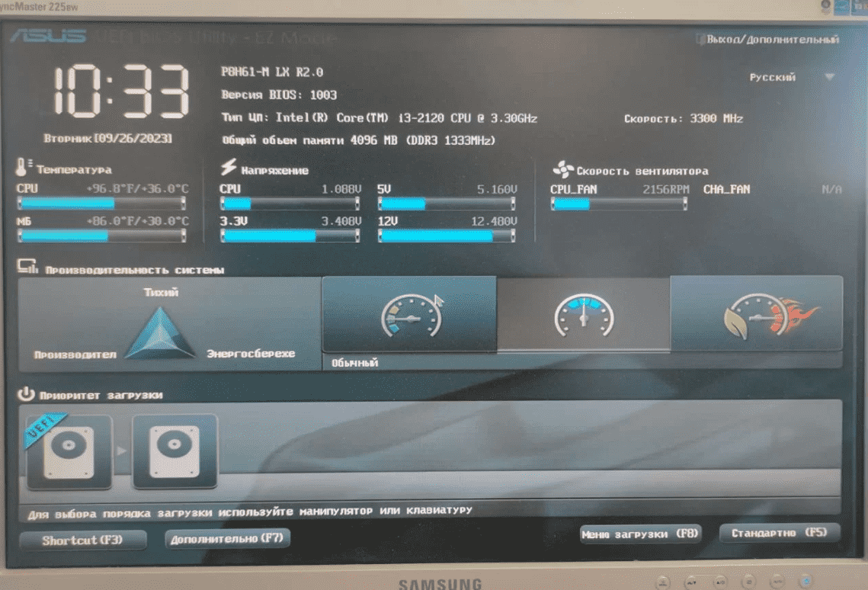The height and width of the screenshot is (590, 868).
Task: Click the 10:33 clock display
Action: 122,91
